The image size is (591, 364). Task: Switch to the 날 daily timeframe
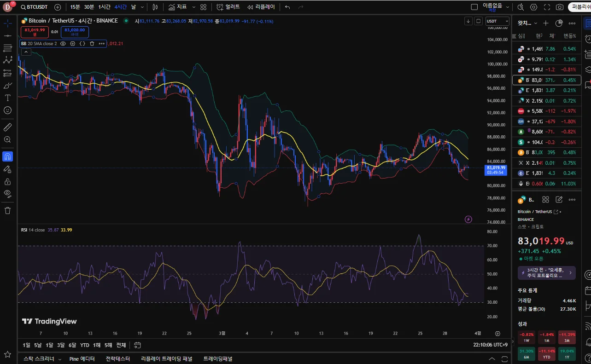(x=134, y=7)
